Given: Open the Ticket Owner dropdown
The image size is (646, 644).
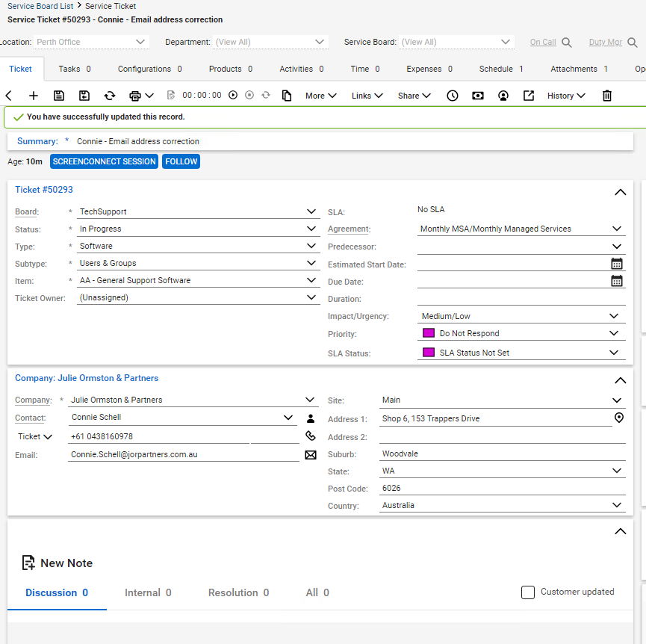Looking at the screenshot, I should point(199,297).
